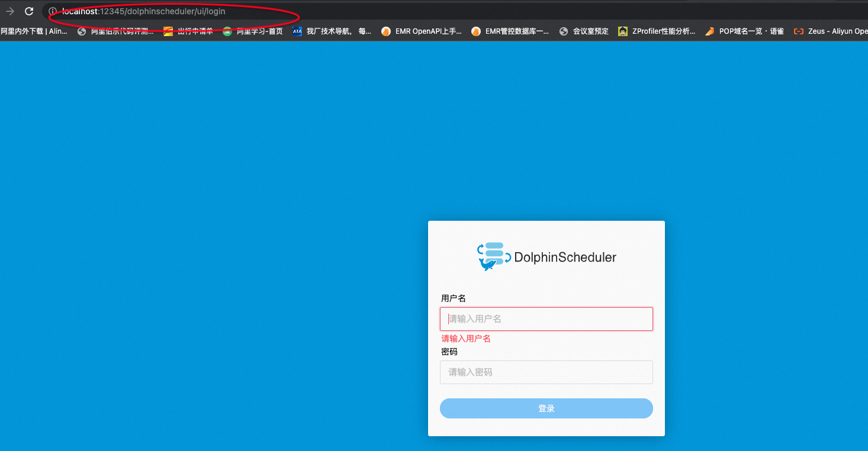
Task: Open the EMR OpenAPI上手 bookmark
Action: point(422,31)
